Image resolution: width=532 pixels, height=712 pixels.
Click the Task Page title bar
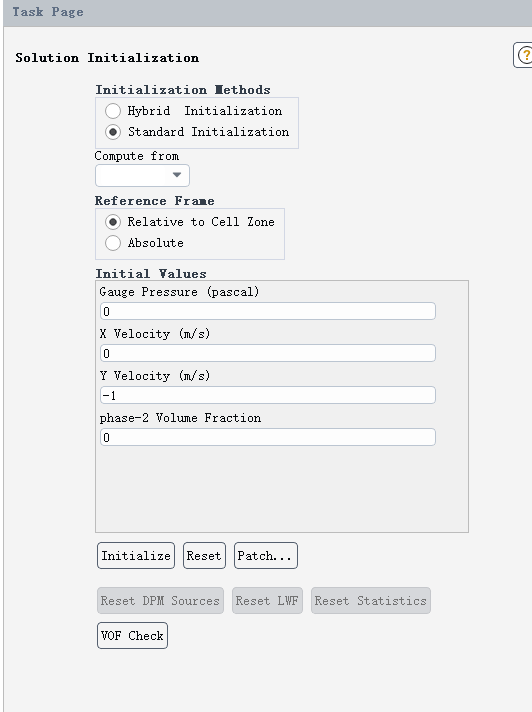268,13
